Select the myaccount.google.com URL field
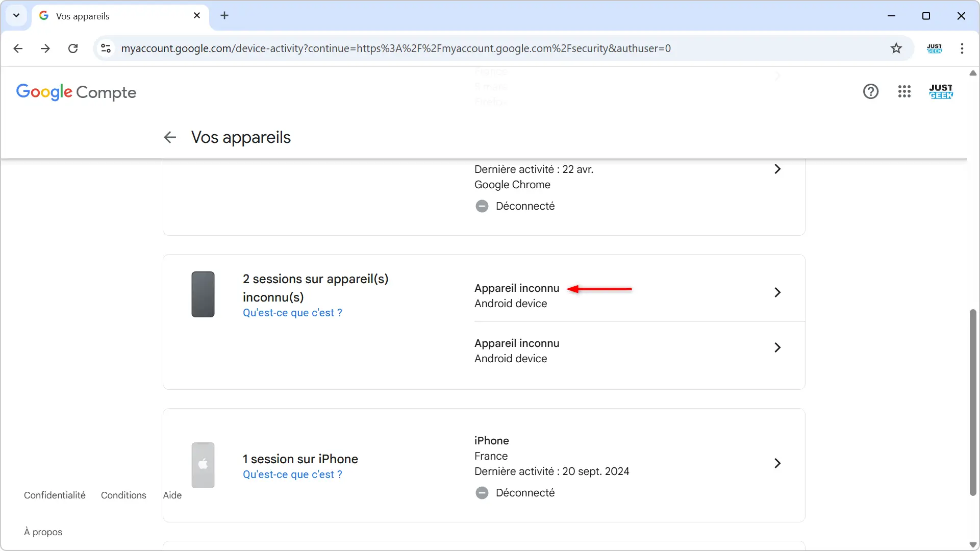The width and height of the screenshot is (980, 551). pyautogui.click(x=395, y=48)
